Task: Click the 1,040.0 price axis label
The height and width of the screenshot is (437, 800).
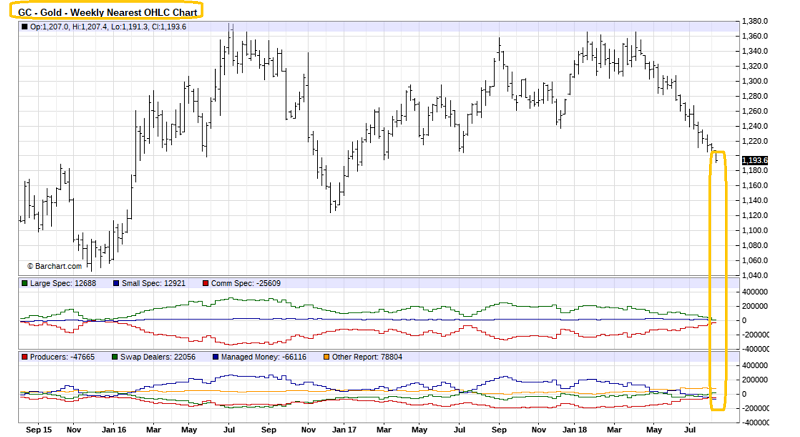Action: click(x=755, y=275)
